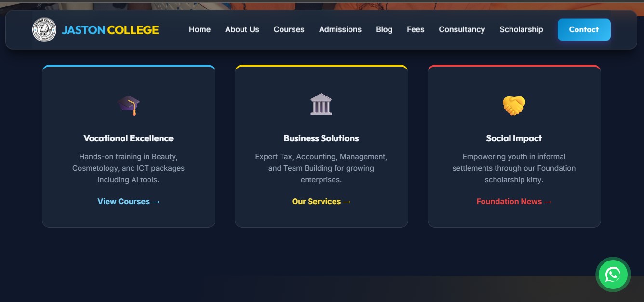644x302 pixels.
Task: Open the Blog nav item
Action: click(384, 29)
